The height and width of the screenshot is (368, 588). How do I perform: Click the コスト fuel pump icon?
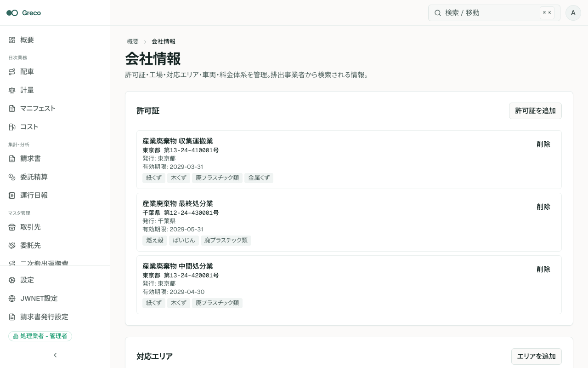tap(12, 127)
